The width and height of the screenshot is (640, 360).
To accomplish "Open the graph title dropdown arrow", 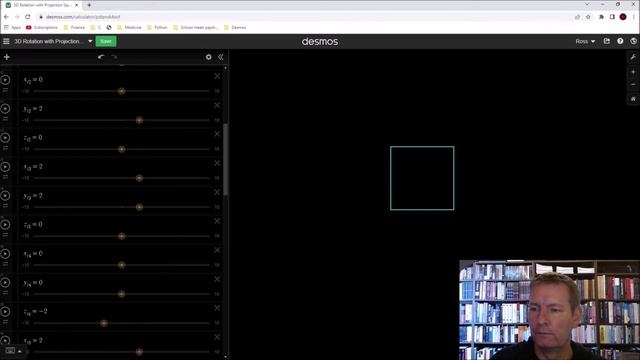I will point(90,41).
